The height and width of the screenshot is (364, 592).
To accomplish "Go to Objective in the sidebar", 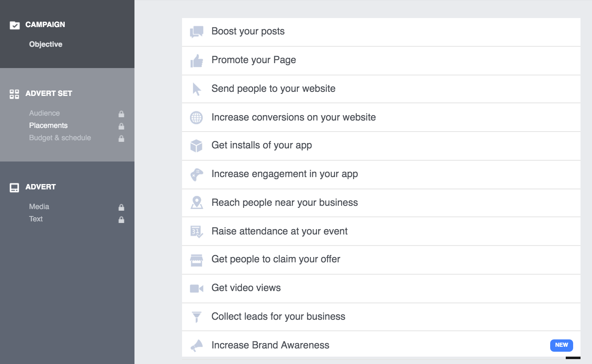I will [46, 44].
